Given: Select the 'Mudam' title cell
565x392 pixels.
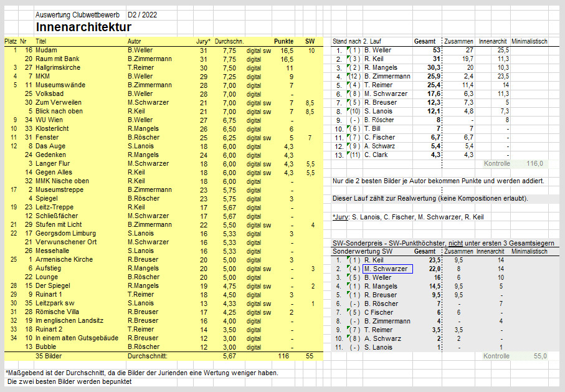Looking at the screenshot, I should pyautogui.click(x=46, y=50).
